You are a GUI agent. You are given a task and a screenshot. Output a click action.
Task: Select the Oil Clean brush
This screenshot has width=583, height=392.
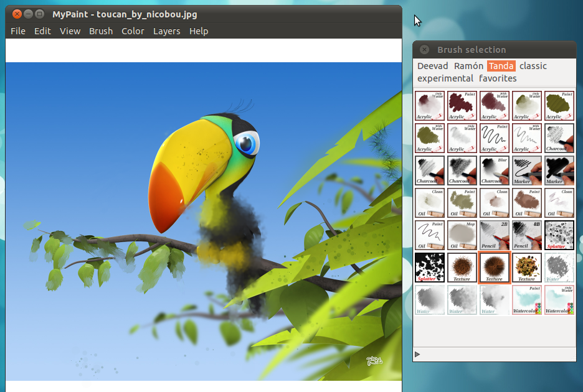pos(430,203)
